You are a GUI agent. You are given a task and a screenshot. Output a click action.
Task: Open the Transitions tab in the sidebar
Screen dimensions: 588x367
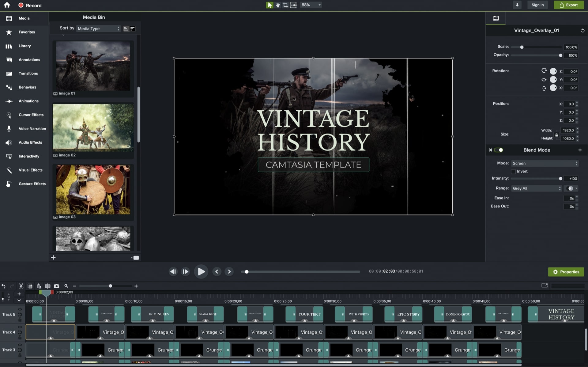coord(28,74)
